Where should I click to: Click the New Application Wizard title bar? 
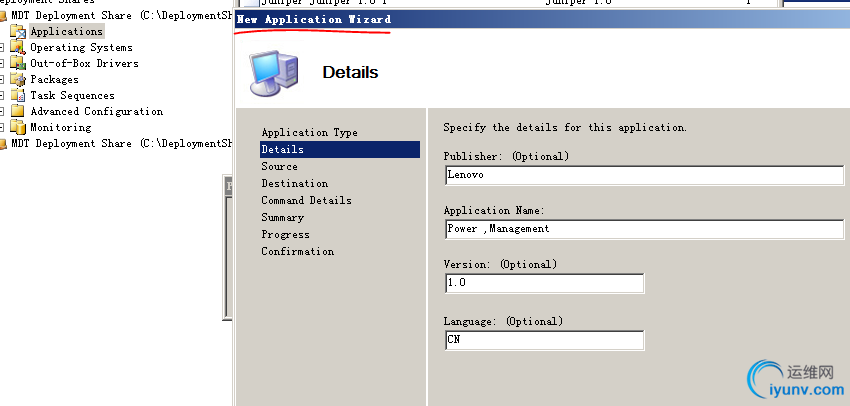pyautogui.click(x=543, y=20)
